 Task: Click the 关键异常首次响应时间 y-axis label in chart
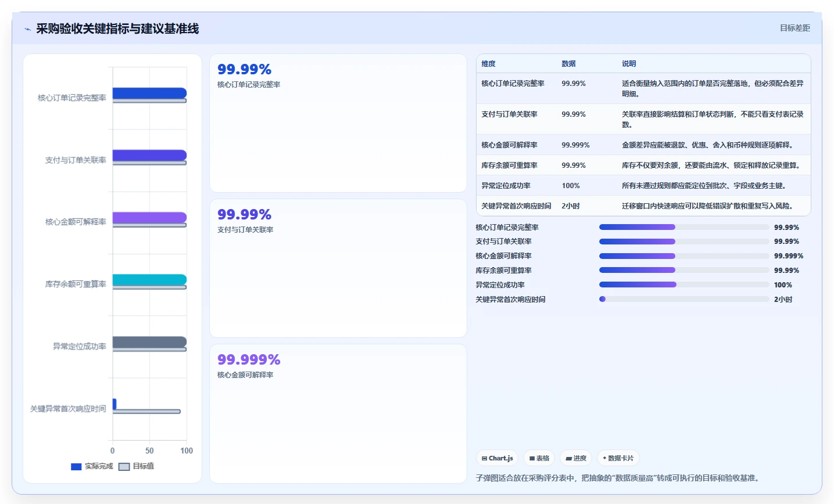coord(68,409)
